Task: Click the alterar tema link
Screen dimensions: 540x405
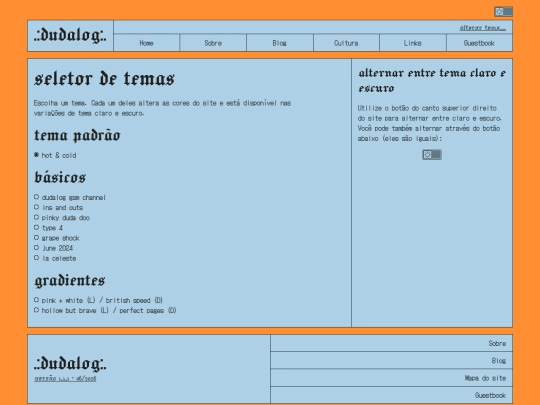Action: click(482, 28)
